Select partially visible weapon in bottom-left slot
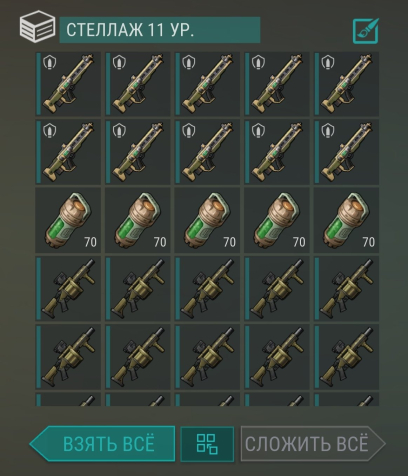 tap(68, 400)
